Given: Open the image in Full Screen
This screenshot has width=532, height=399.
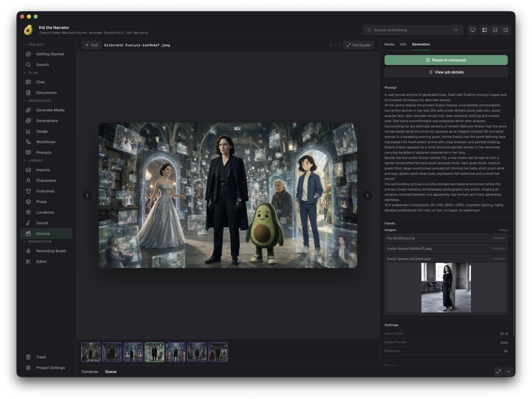Looking at the screenshot, I should tap(358, 45).
